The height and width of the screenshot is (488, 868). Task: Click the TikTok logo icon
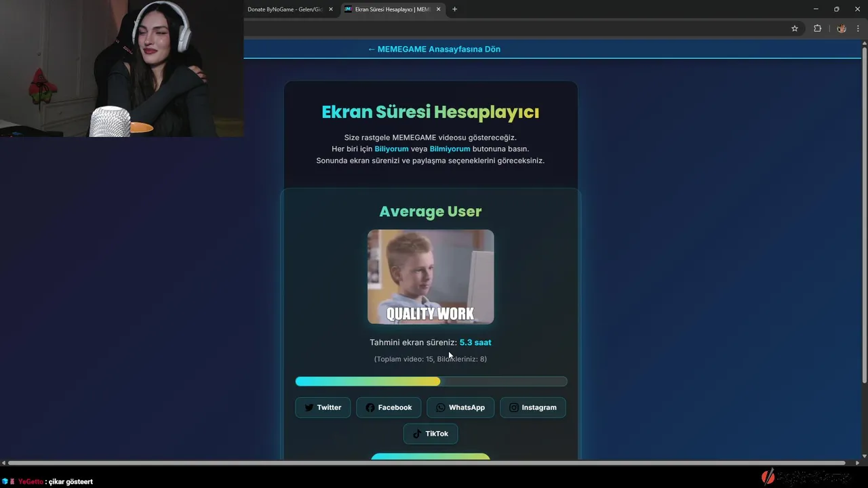pos(417,434)
